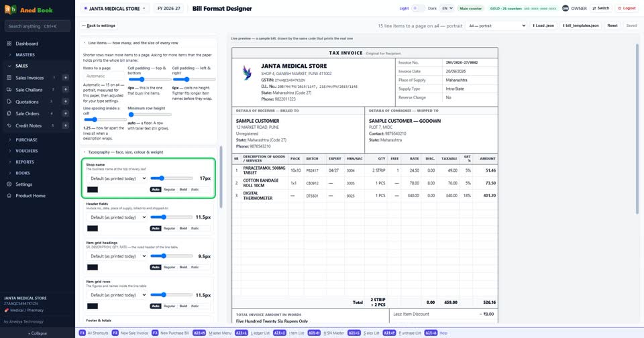The height and width of the screenshot is (338, 644).
Task: Click the Shop name size slider
Action: [171, 178]
